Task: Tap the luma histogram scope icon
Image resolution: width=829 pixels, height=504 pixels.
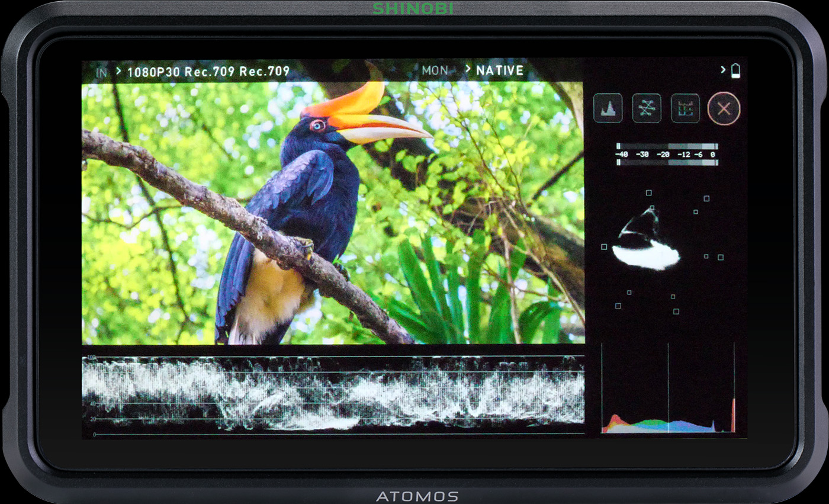Action: (608, 108)
